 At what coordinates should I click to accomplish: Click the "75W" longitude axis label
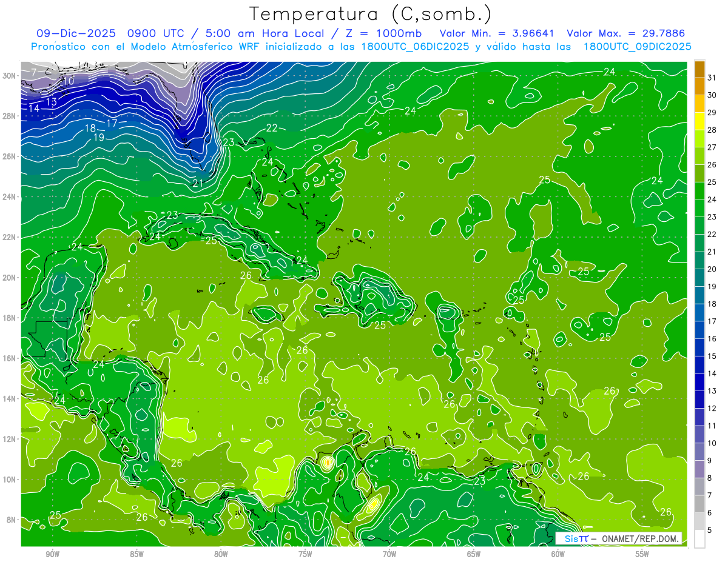pyautogui.click(x=305, y=554)
